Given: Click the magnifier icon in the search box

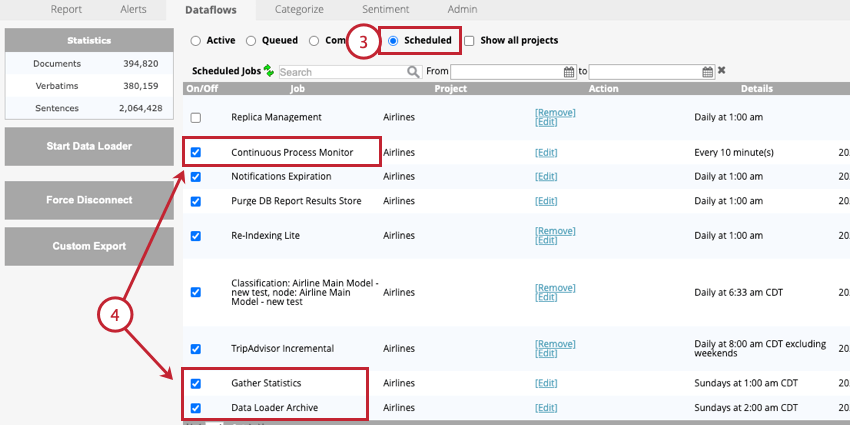Looking at the screenshot, I should tap(414, 72).
